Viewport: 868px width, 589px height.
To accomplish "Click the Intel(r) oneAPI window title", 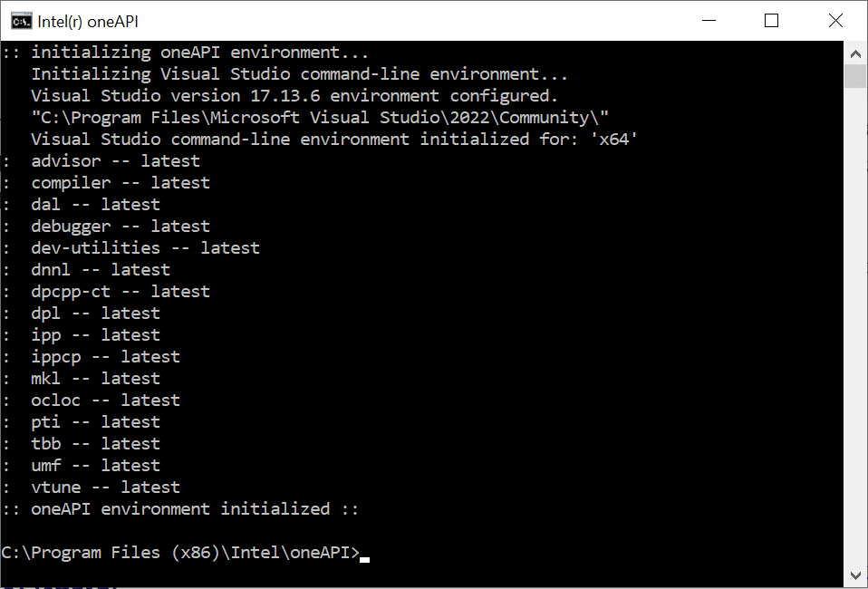I will coord(88,22).
